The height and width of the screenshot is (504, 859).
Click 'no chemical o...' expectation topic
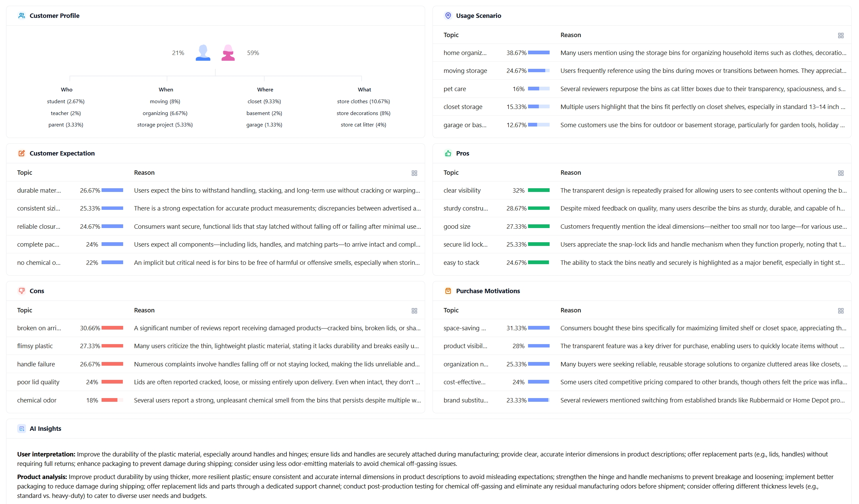[39, 263]
